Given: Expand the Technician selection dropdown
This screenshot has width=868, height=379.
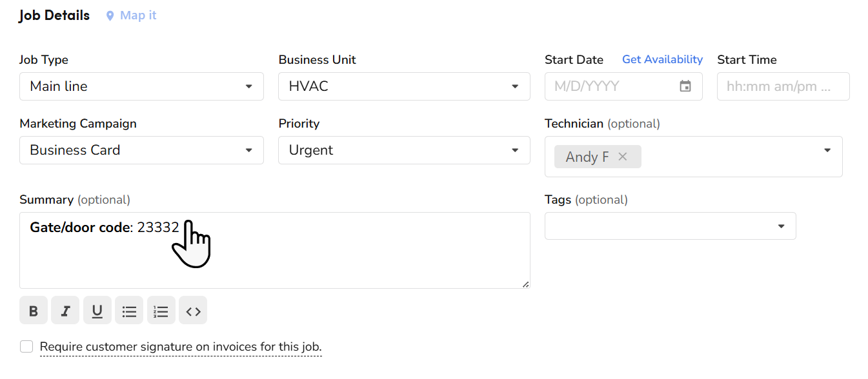Looking at the screenshot, I should tap(827, 150).
